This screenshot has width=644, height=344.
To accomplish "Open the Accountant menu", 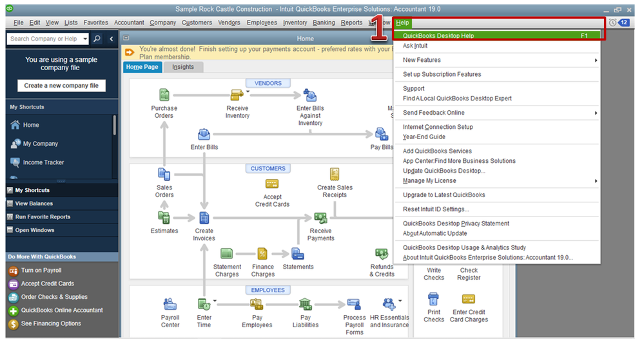I will tap(129, 23).
